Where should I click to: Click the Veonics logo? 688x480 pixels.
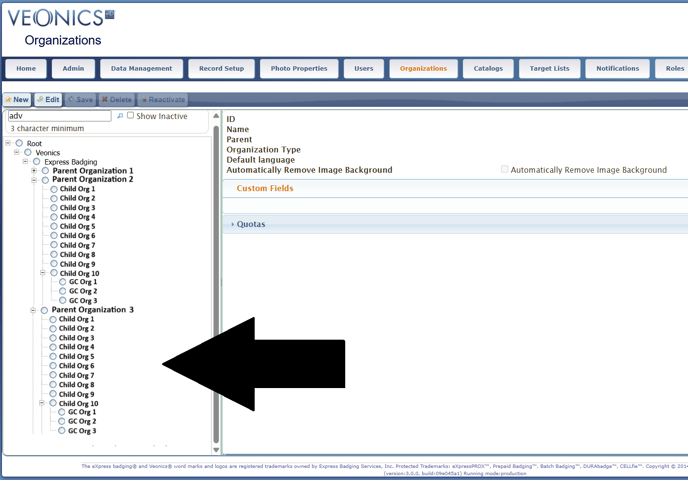click(61, 18)
